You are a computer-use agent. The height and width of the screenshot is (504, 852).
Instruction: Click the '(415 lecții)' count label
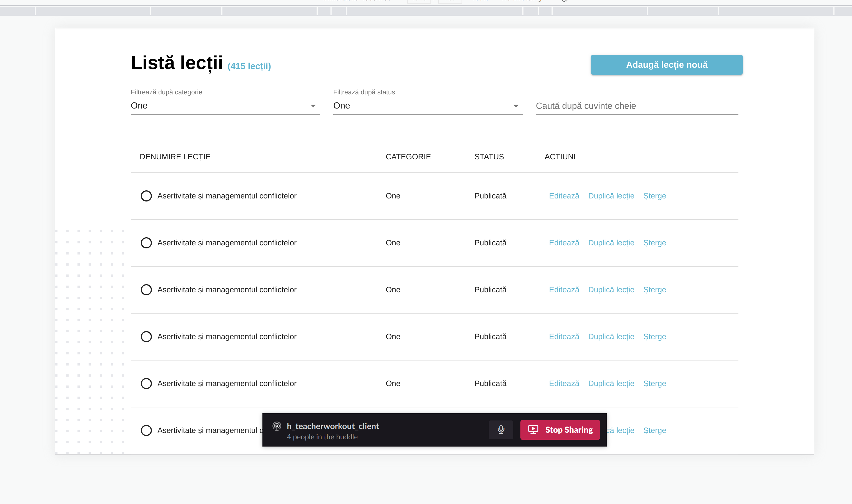[249, 66]
